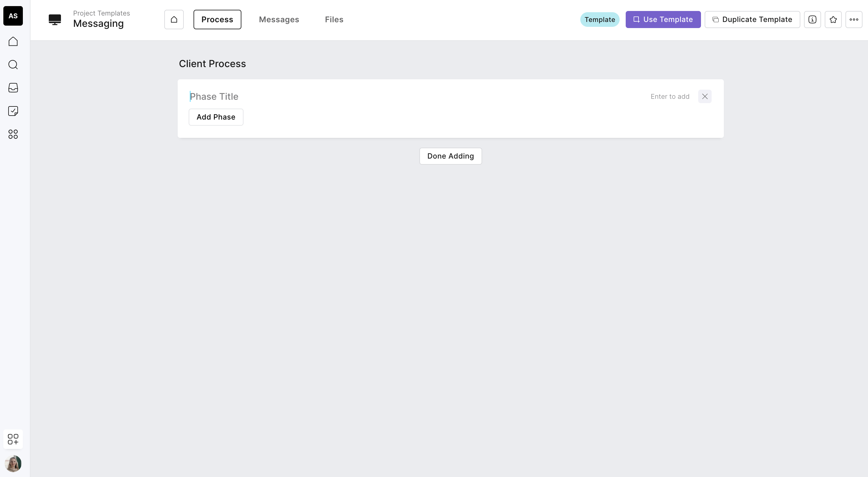Select the Process tab
The height and width of the screenshot is (477, 868).
[217, 20]
